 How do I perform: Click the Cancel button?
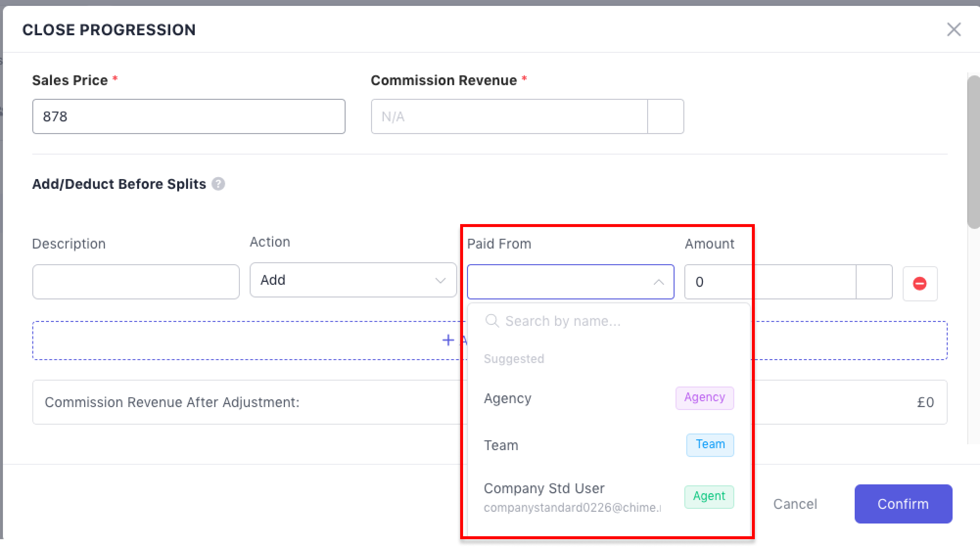[x=795, y=504]
